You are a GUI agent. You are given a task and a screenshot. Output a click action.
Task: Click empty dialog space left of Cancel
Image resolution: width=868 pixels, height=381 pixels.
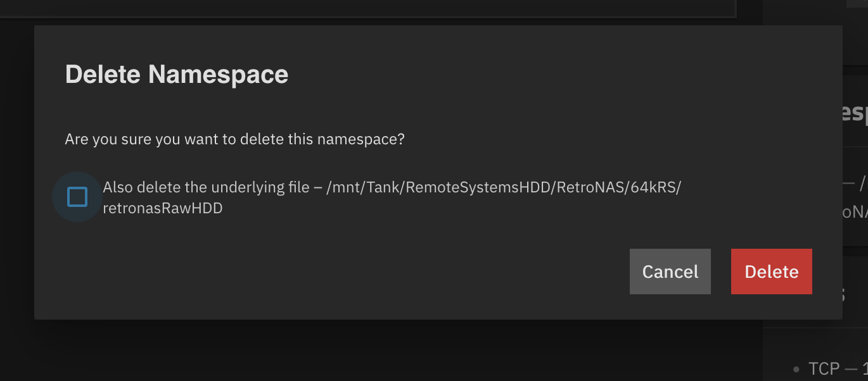pyautogui.click(x=380, y=272)
